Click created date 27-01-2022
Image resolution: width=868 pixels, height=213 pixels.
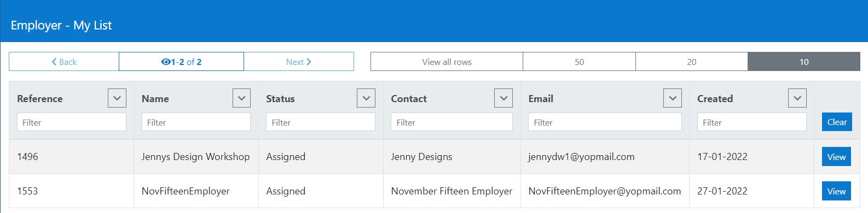(722, 191)
